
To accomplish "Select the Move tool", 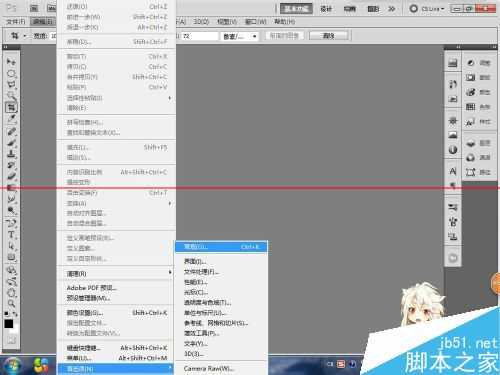I will [11, 62].
